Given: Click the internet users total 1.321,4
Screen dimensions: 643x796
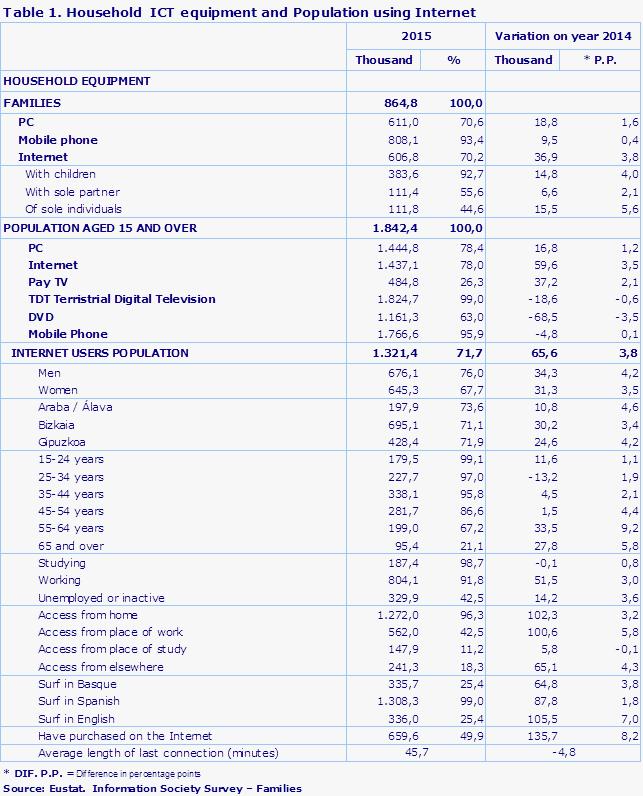Looking at the screenshot, I should tap(395, 353).
